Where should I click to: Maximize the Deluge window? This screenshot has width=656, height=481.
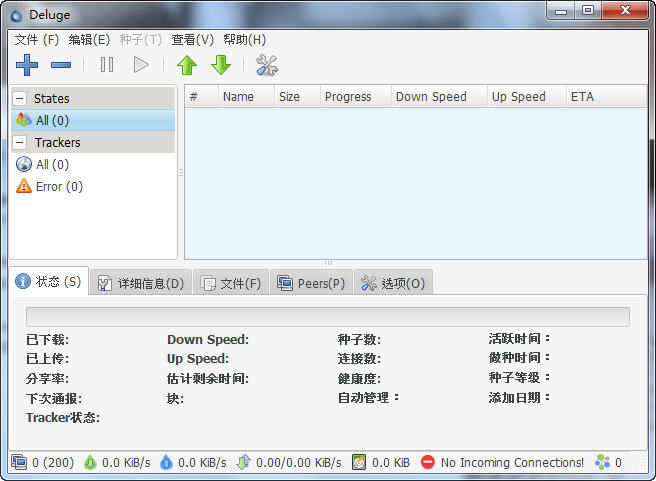coord(588,10)
